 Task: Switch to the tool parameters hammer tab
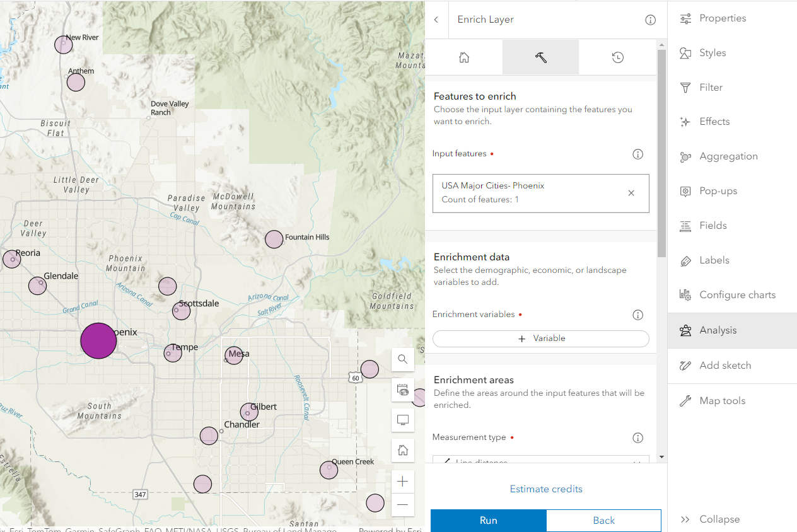540,57
